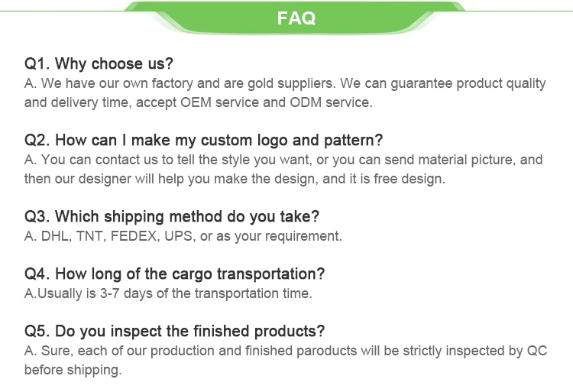
Task: Click the misspelled word 'paroducts'
Action: pyautogui.click(x=327, y=351)
